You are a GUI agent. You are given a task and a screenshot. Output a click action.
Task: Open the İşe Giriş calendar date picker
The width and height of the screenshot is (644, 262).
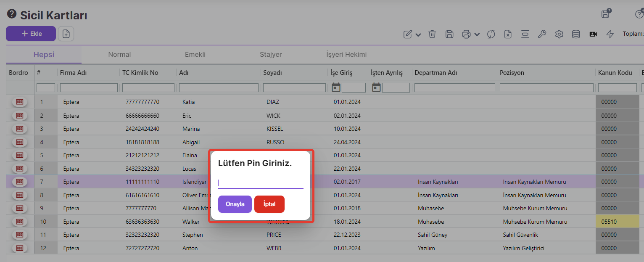(336, 87)
